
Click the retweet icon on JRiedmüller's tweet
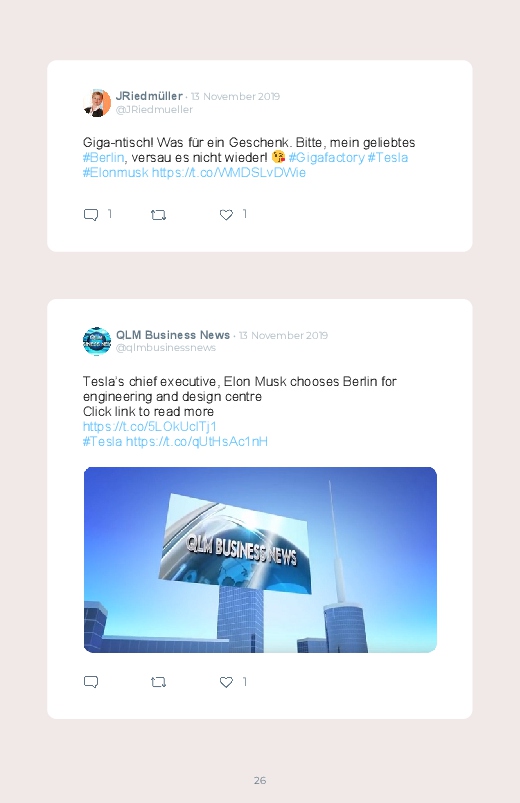click(x=158, y=215)
